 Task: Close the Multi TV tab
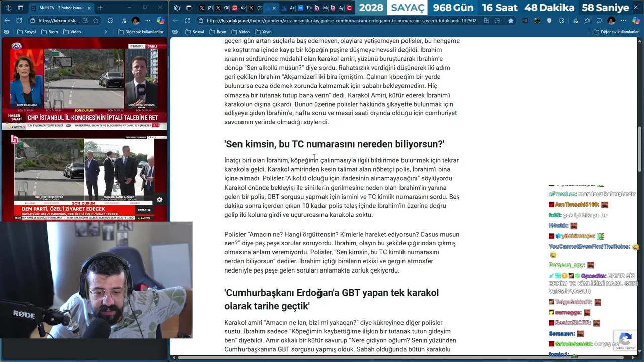pyautogui.click(x=89, y=8)
